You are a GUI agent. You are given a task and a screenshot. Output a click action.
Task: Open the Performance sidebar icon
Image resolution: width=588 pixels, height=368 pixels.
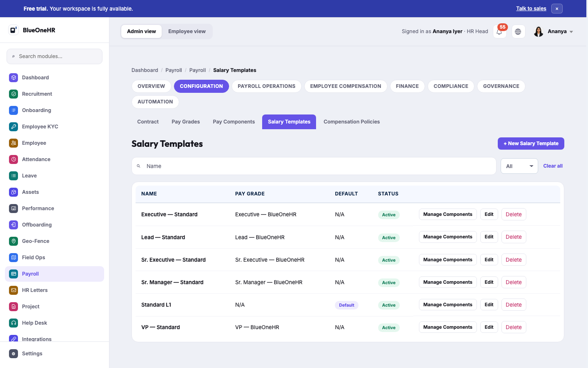pyautogui.click(x=13, y=209)
